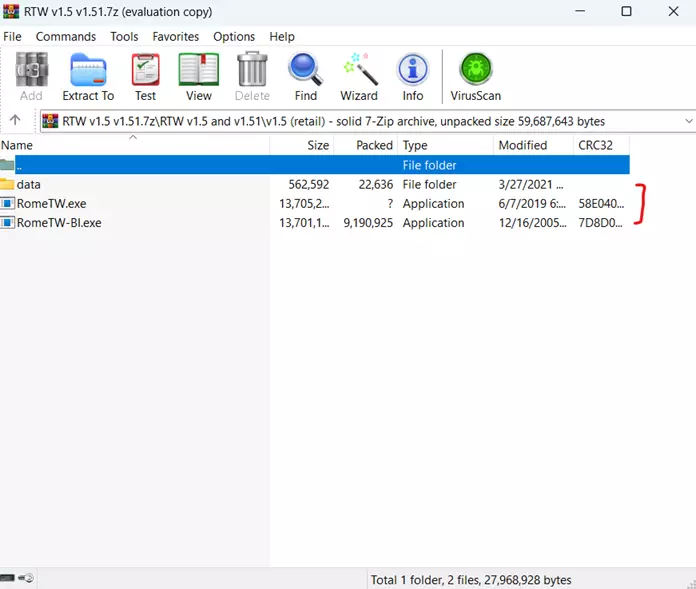Click the 22,636 packed value
Viewport: 696px width, 589px height.
376,184
